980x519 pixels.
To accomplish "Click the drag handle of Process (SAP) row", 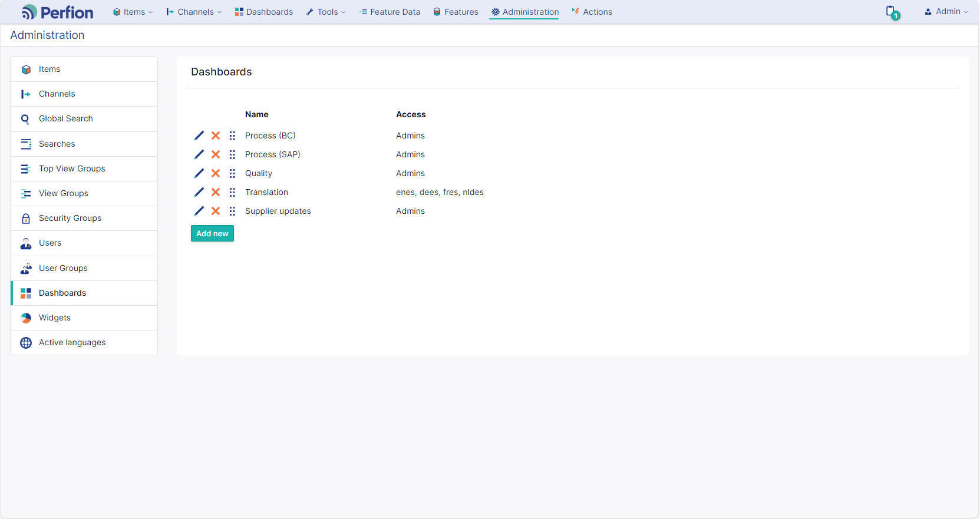I will click(x=232, y=154).
